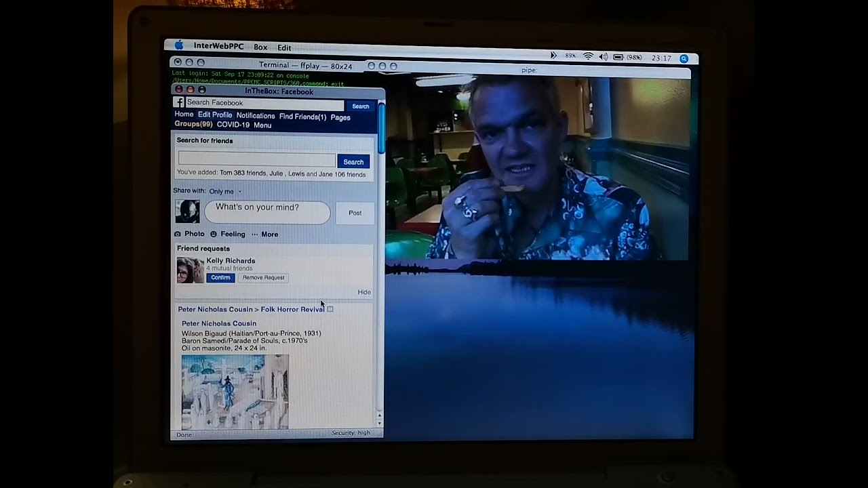
Task: Click the Search button beside Search Facebook
Action: pyautogui.click(x=361, y=106)
